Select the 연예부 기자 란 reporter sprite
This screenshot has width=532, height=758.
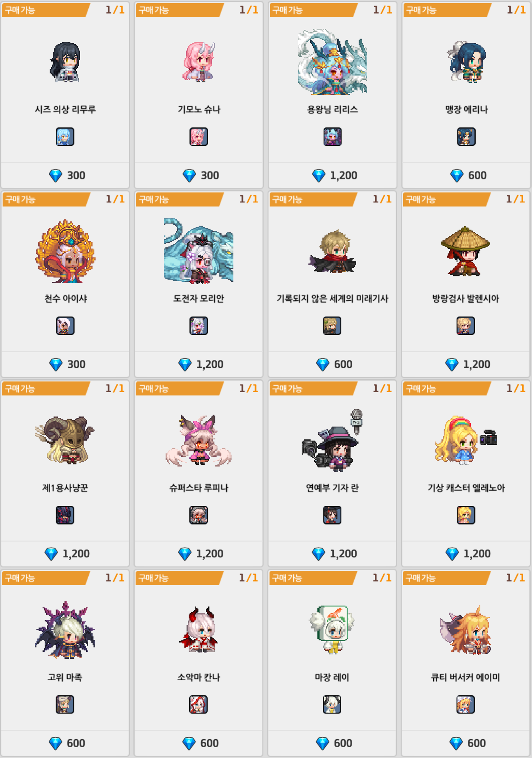tap(332, 438)
